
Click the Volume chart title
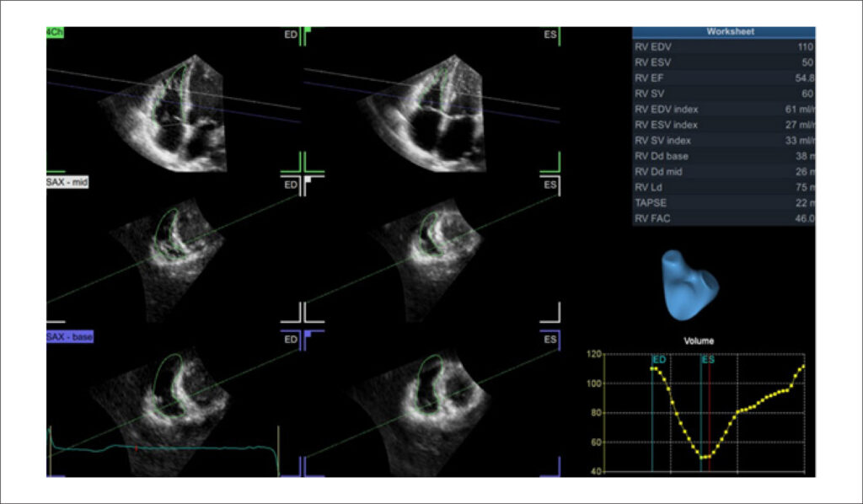[x=699, y=341]
